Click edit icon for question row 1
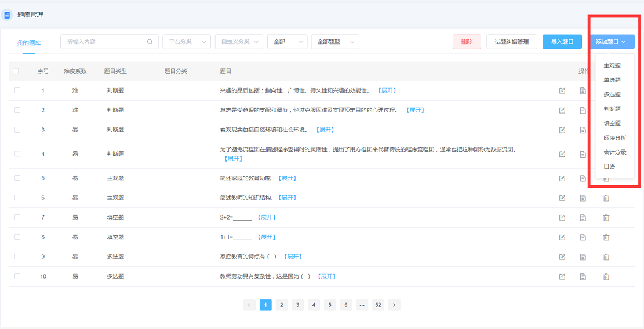 (x=562, y=91)
